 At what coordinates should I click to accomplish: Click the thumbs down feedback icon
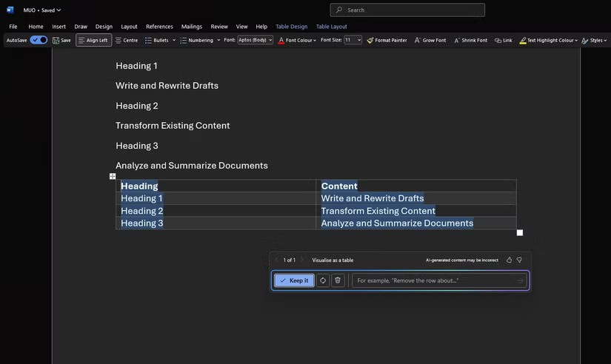[519, 260]
